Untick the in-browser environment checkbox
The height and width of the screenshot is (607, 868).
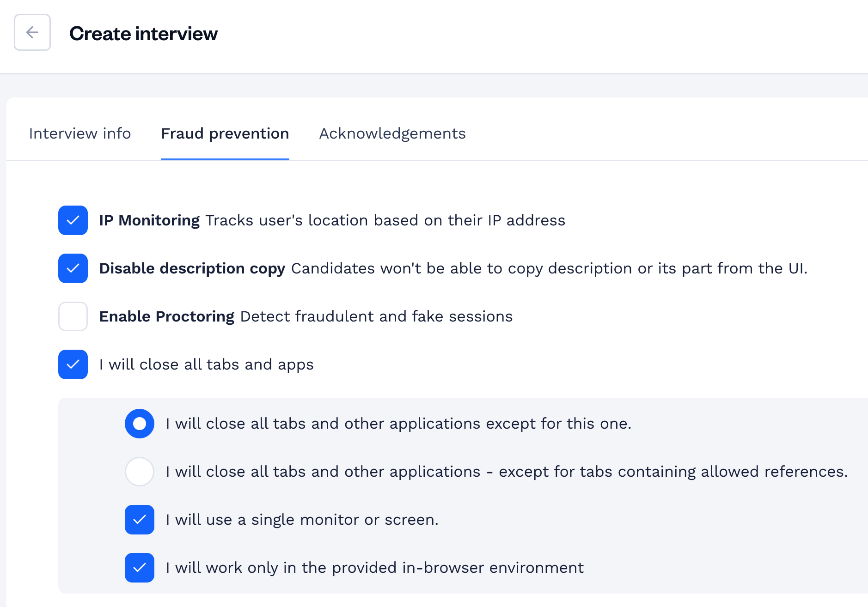pos(140,568)
